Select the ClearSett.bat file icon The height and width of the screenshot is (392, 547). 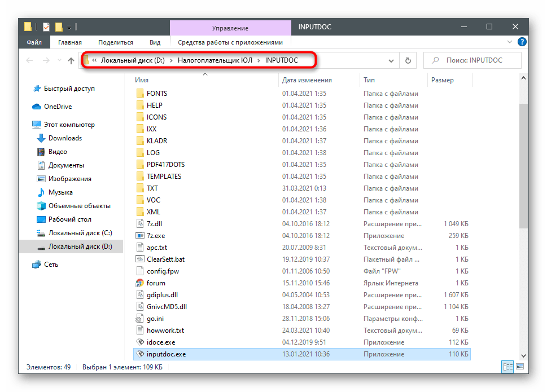[x=140, y=259]
